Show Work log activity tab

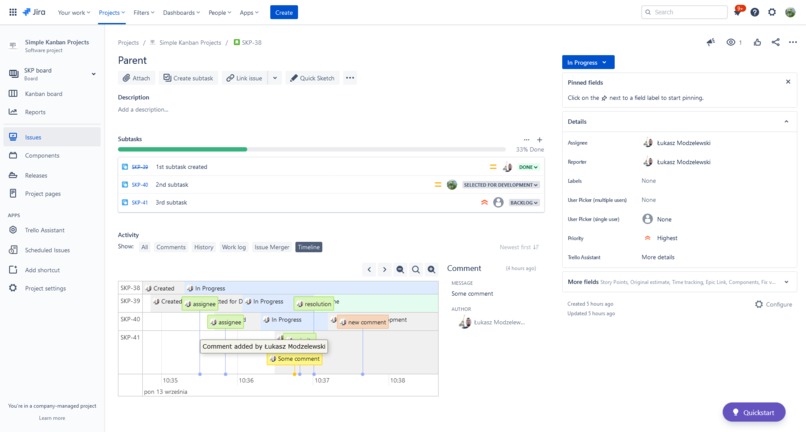(x=234, y=247)
